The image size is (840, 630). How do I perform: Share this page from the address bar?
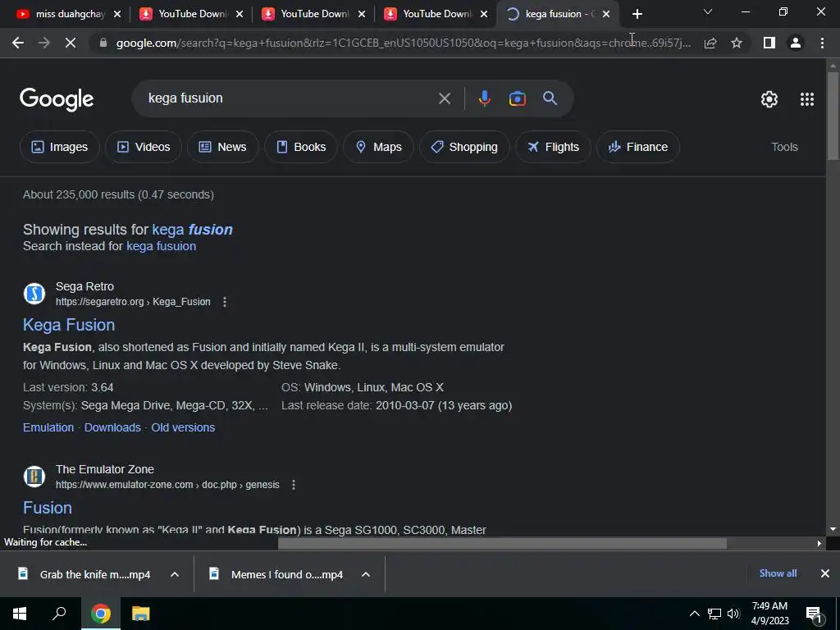[x=710, y=43]
